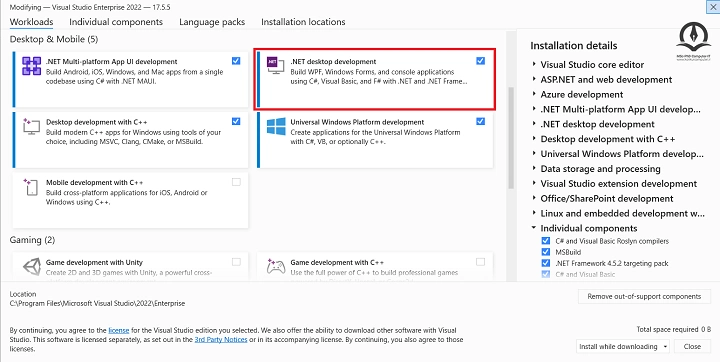Click the workloads list vertical scrollbar
This screenshot has height=362, width=720.
[x=511, y=138]
